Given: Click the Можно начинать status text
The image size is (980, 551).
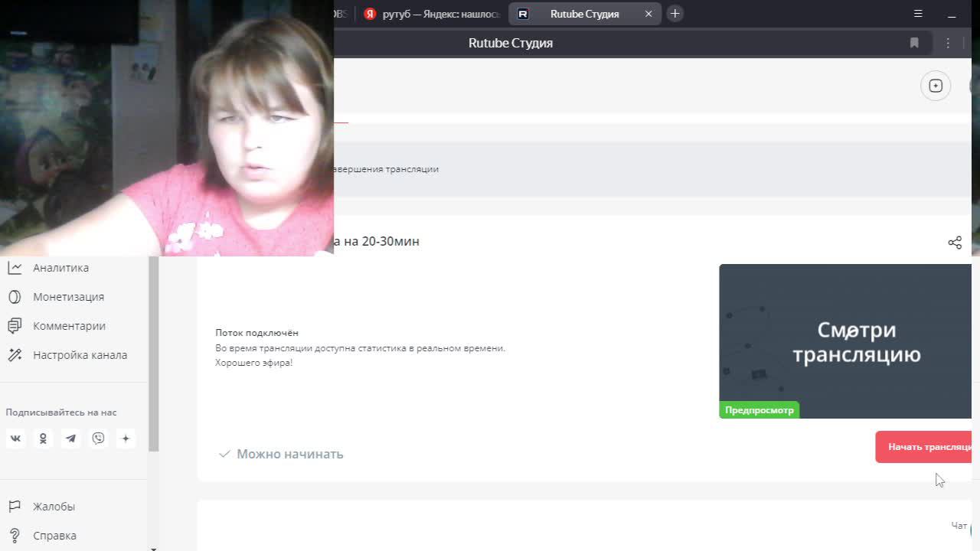Looking at the screenshot, I should [x=290, y=454].
